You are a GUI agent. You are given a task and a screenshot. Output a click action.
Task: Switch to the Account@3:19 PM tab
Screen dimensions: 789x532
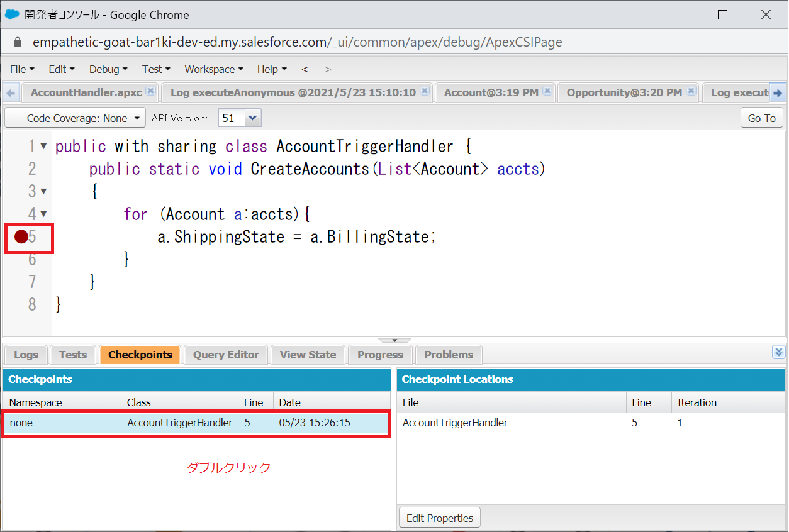click(x=491, y=92)
